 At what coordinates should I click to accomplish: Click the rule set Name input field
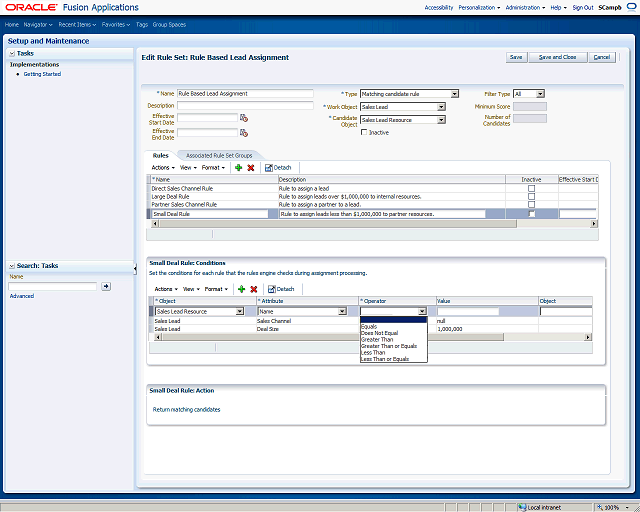tap(245, 93)
